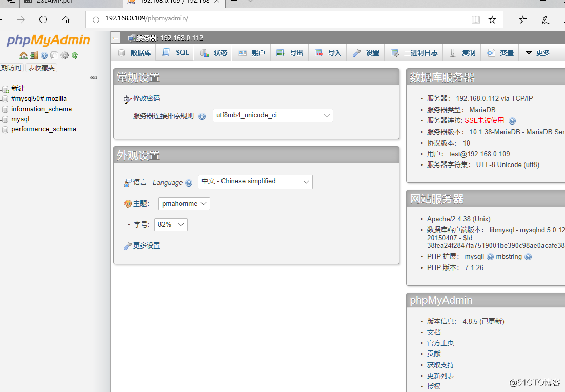
Task: Click 更多设置 link
Action: click(x=146, y=245)
